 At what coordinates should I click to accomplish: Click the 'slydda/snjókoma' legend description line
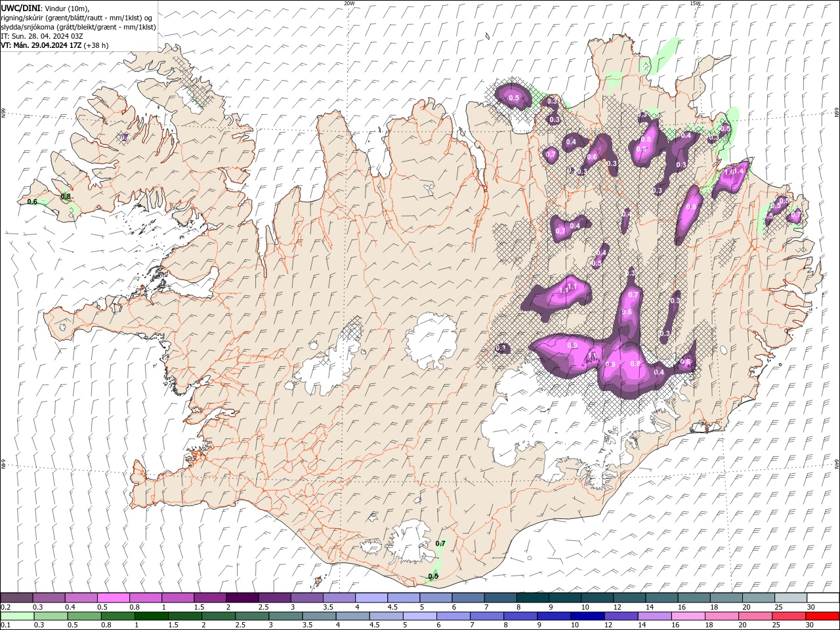click(x=78, y=27)
